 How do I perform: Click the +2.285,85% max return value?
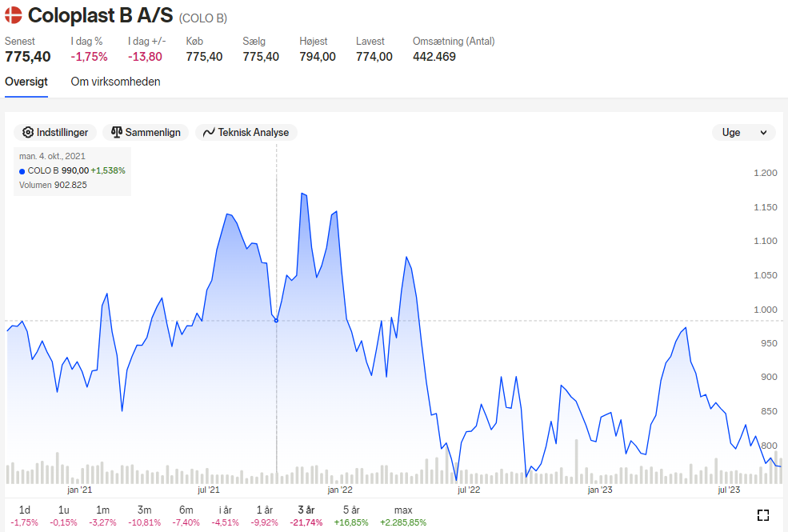tap(403, 522)
